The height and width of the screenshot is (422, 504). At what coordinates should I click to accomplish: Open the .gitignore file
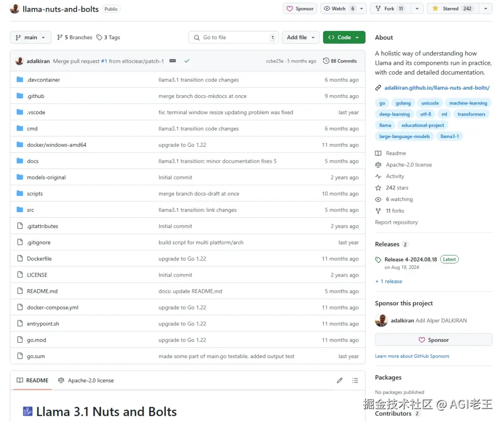[39, 242]
